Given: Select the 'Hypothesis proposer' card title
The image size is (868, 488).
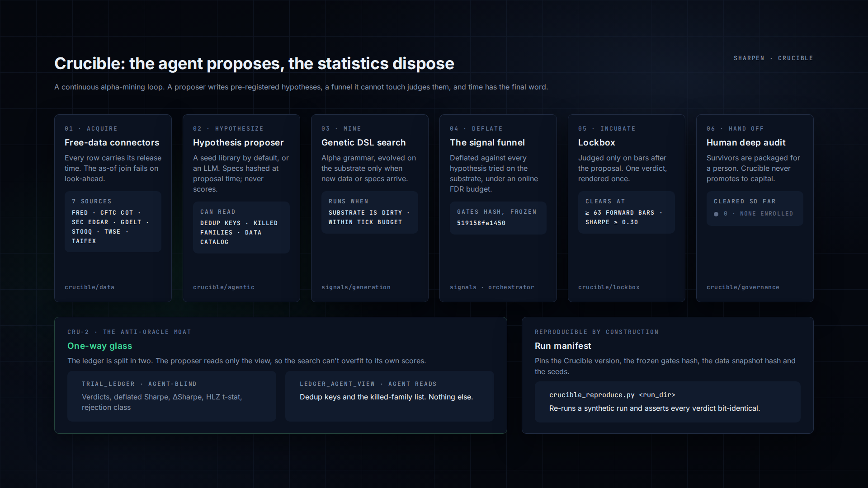Looking at the screenshot, I should tap(238, 142).
